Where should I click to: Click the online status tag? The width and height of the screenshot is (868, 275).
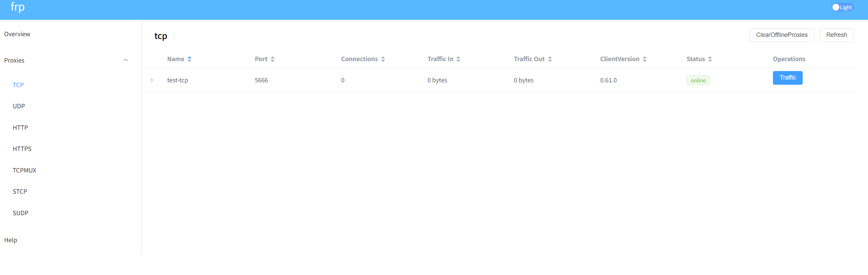tap(698, 80)
